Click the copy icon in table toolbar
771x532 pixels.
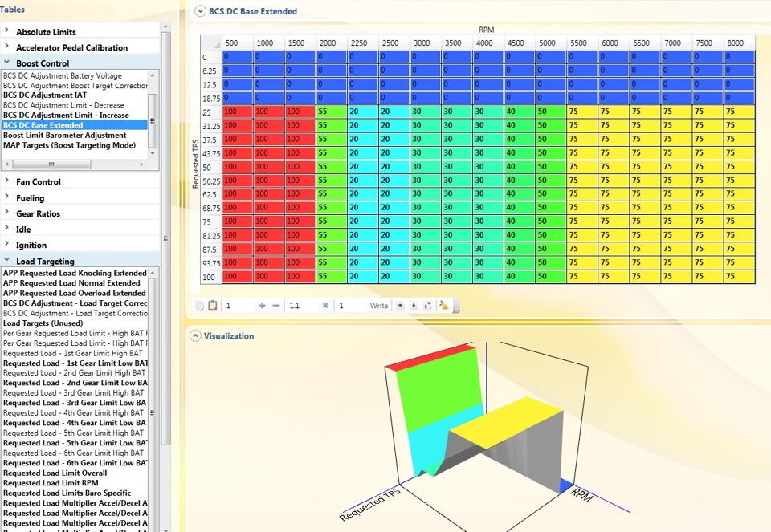point(200,306)
